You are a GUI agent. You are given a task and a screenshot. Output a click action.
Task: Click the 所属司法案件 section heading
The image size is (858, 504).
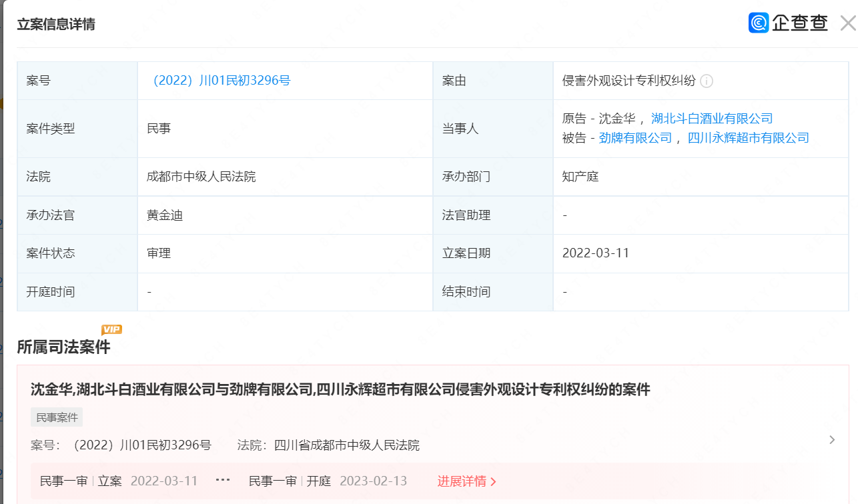(x=63, y=347)
